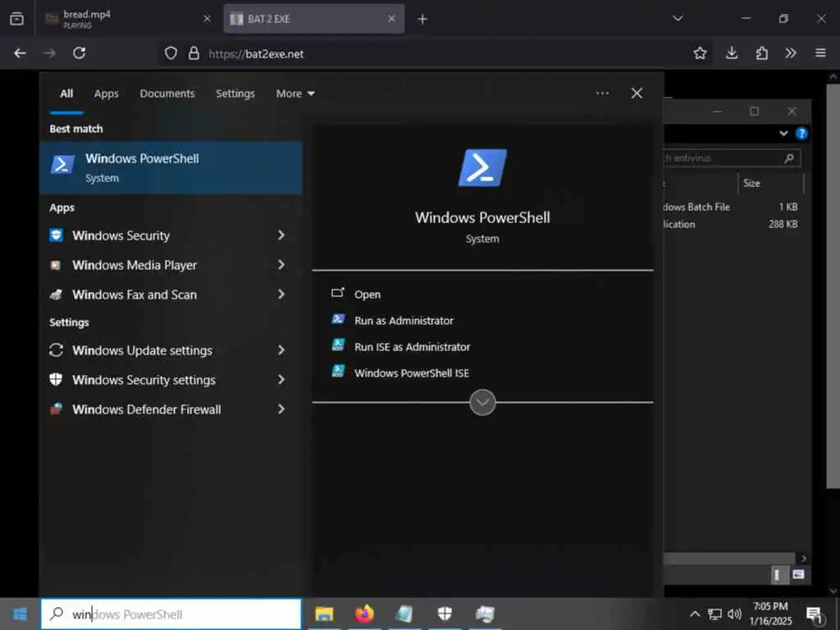Bookmark this page with the star icon
This screenshot has width=840, height=630.
tap(700, 53)
